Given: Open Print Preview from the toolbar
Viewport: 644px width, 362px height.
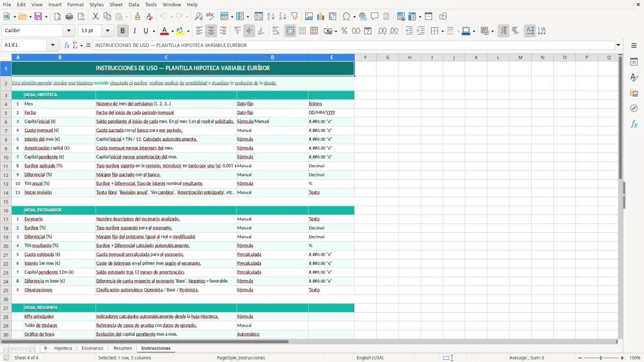Looking at the screenshot, I should tap(80, 17).
